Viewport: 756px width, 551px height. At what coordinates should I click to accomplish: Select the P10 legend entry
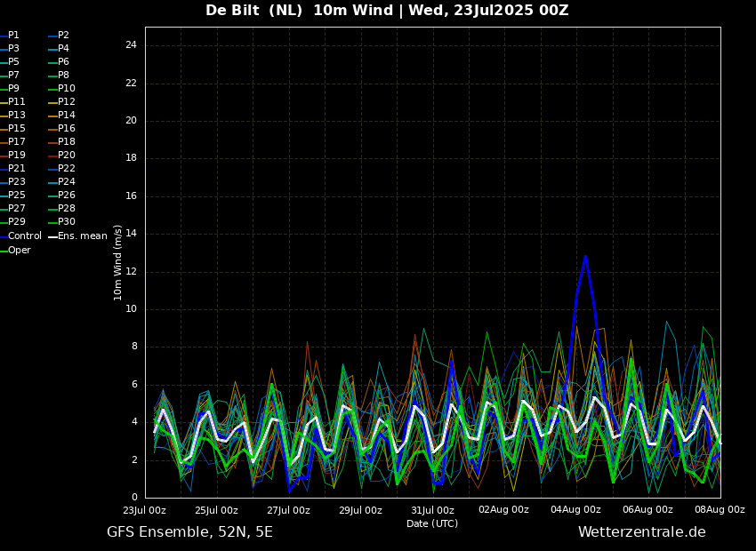pos(67,89)
